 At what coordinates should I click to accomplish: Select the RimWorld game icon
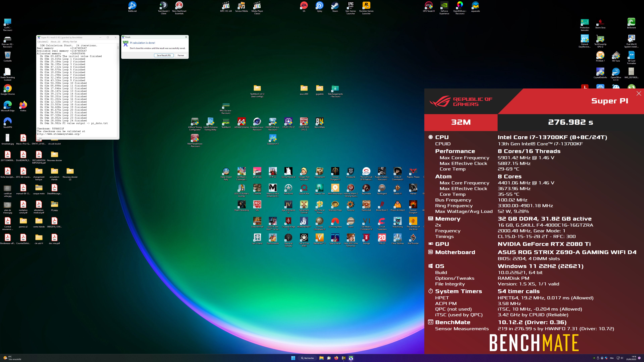click(x=288, y=189)
